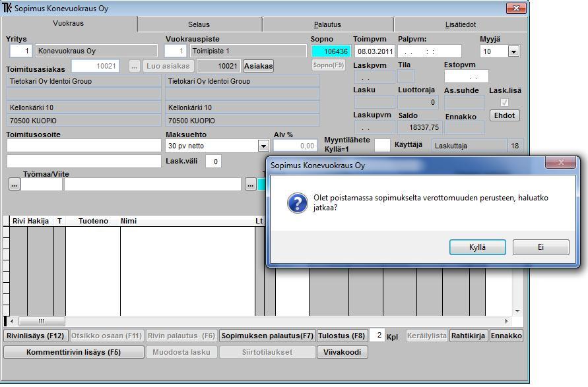Click horizontal scrollbar right arrow
Image resolution: width=588 pixels, height=387 pixels.
[x=507, y=321]
